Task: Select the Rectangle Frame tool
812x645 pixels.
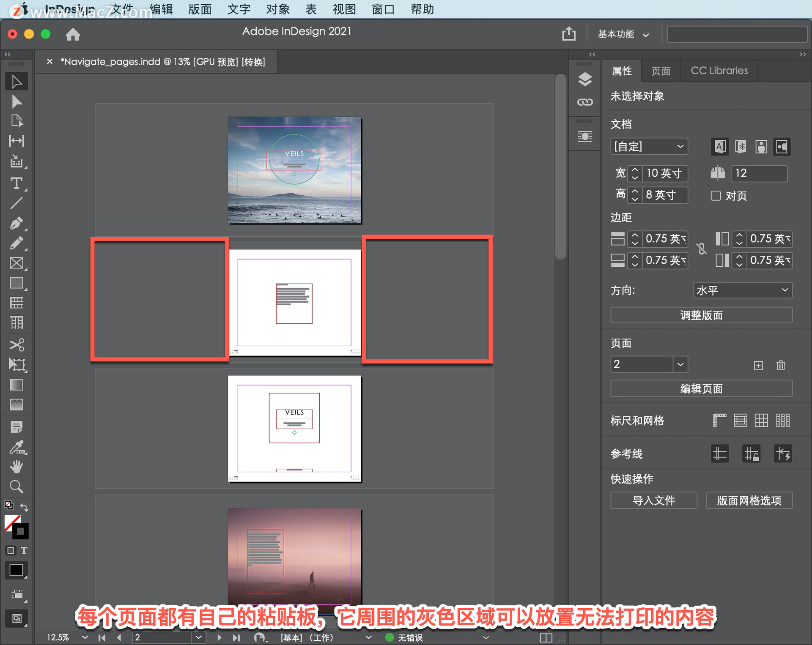Action: (16, 263)
